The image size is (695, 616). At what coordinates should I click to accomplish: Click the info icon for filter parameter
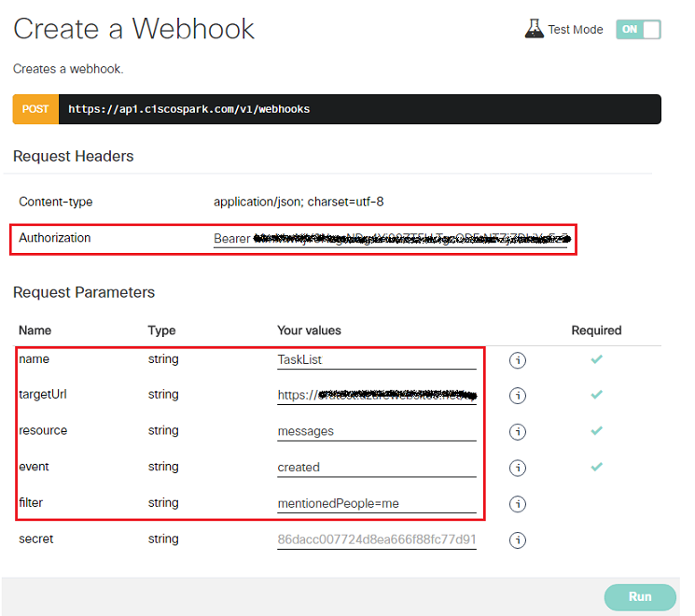[518, 504]
